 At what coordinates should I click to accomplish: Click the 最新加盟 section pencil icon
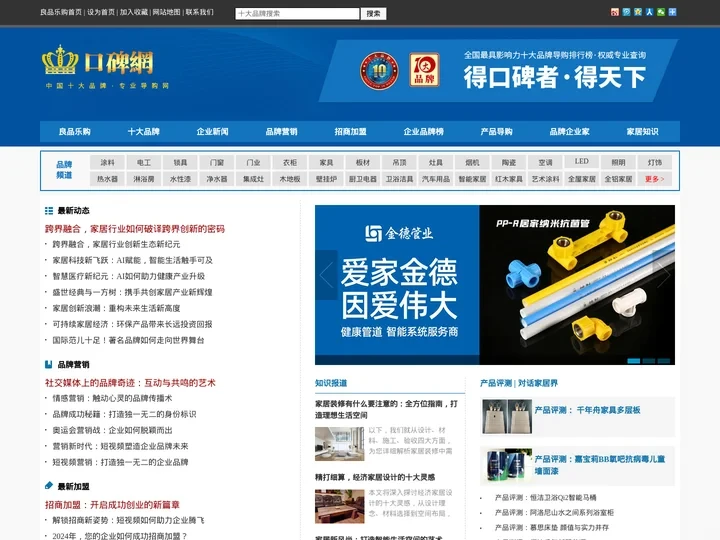pos(49,486)
